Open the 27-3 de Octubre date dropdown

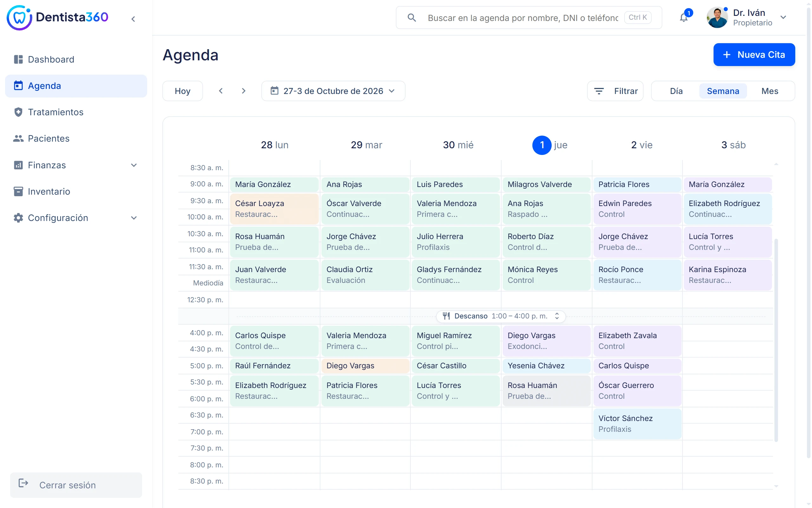click(333, 91)
